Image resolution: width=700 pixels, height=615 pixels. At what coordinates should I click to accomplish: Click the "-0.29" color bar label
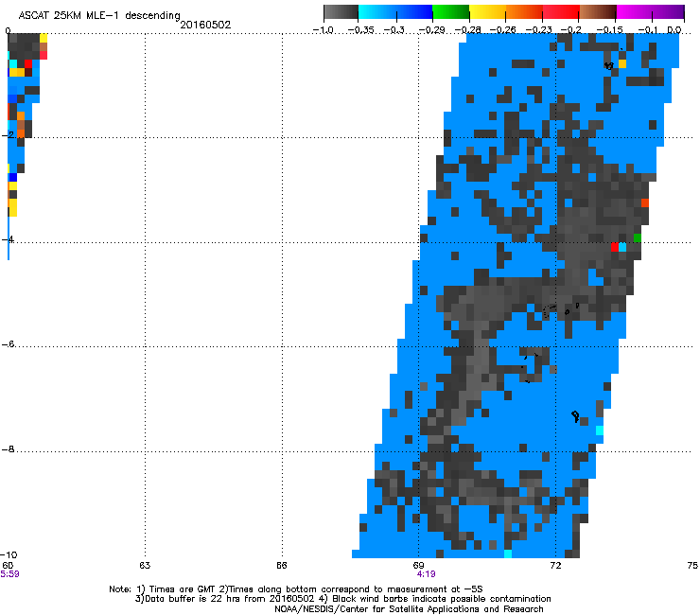[x=431, y=30]
